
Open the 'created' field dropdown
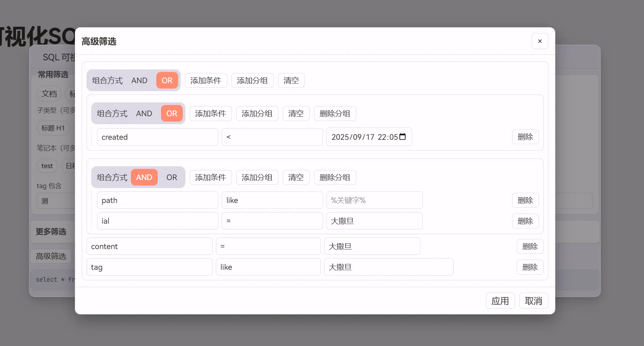157,137
